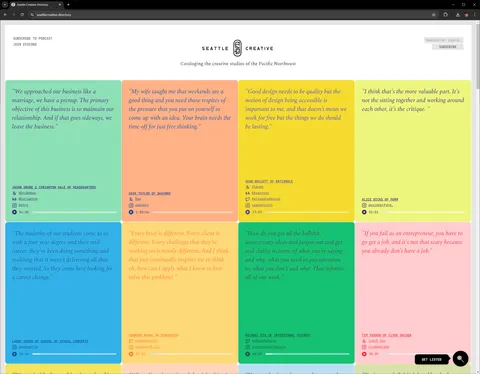Click the browser forward button
This screenshot has height=374, width=480.
click(x=14, y=15)
